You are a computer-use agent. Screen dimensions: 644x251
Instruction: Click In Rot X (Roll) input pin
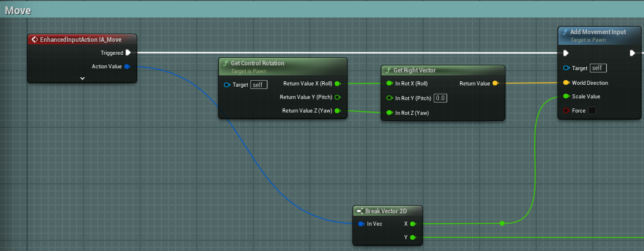tap(389, 84)
